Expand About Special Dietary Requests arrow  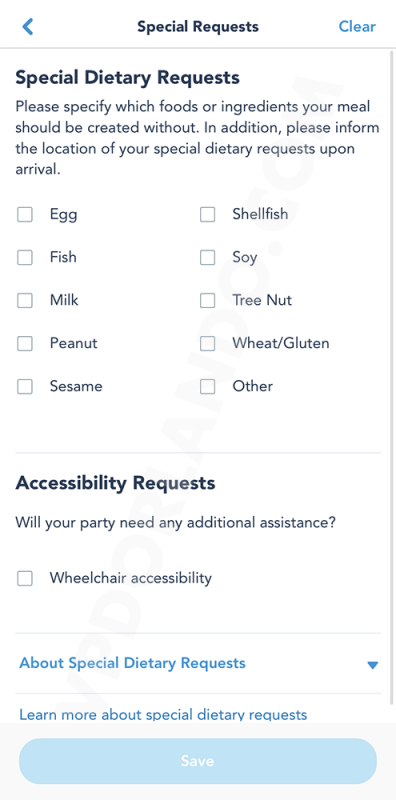(x=373, y=664)
